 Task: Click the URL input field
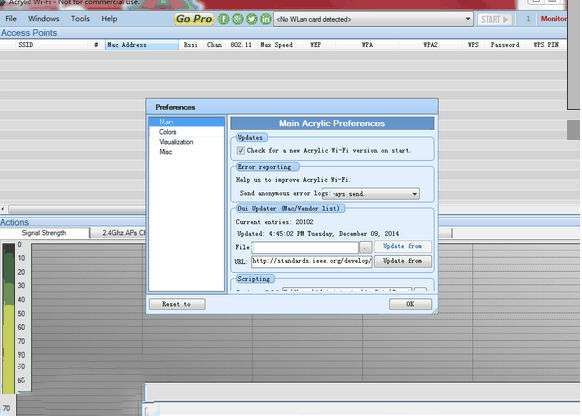pyautogui.click(x=311, y=261)
